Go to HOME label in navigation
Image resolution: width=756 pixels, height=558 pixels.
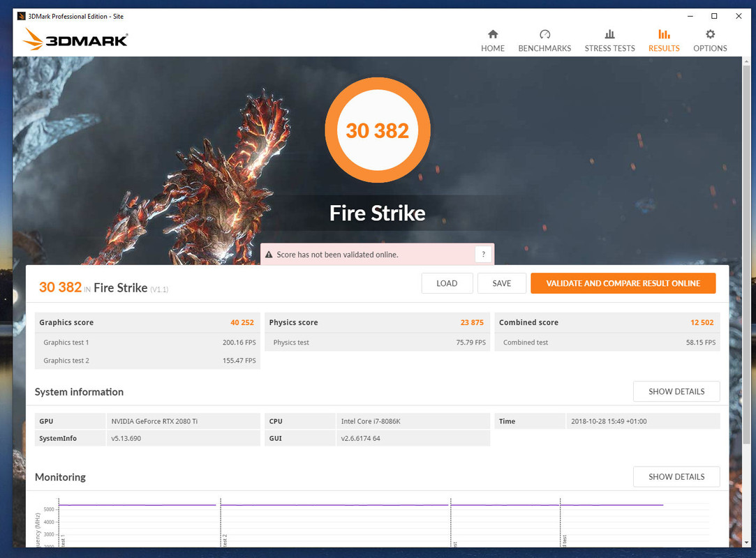[492, 48]
